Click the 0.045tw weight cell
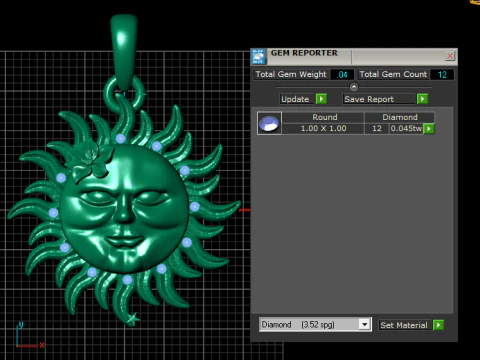 point(406,128)
